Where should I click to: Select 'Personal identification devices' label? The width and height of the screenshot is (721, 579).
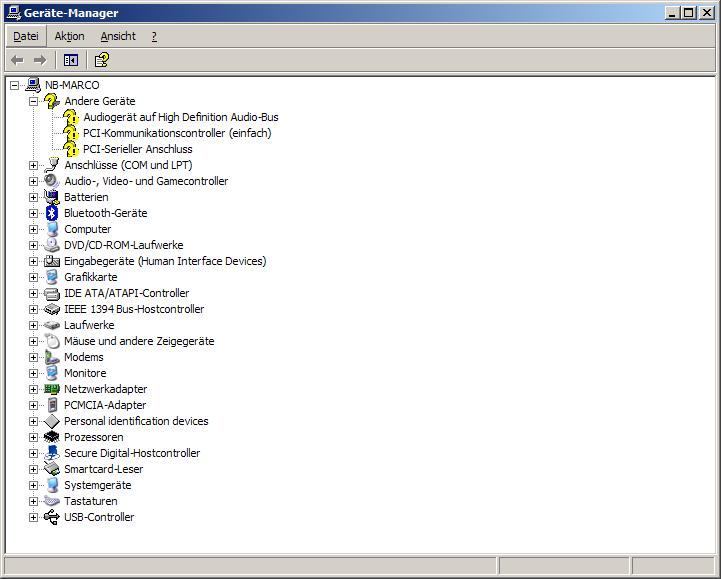[136, 421]
